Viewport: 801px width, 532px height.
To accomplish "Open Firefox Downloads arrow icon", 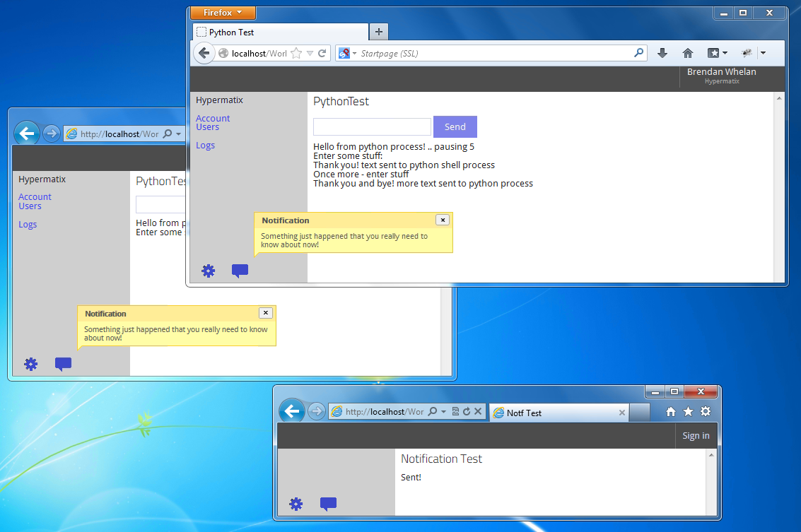I will click(x=662, y=53).
